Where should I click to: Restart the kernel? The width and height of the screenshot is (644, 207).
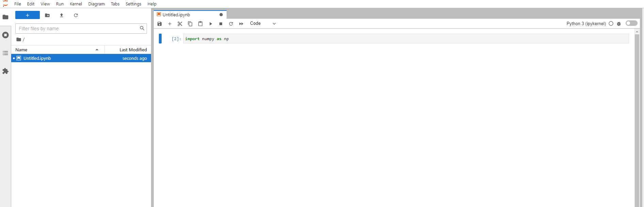(x=231, y=24)
